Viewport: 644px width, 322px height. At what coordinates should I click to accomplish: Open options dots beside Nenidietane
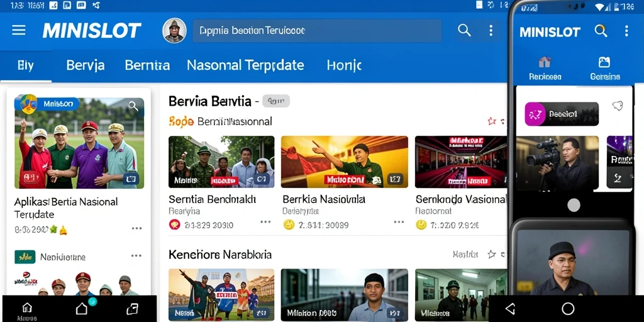pyautogui.click(x=136, y=256)
